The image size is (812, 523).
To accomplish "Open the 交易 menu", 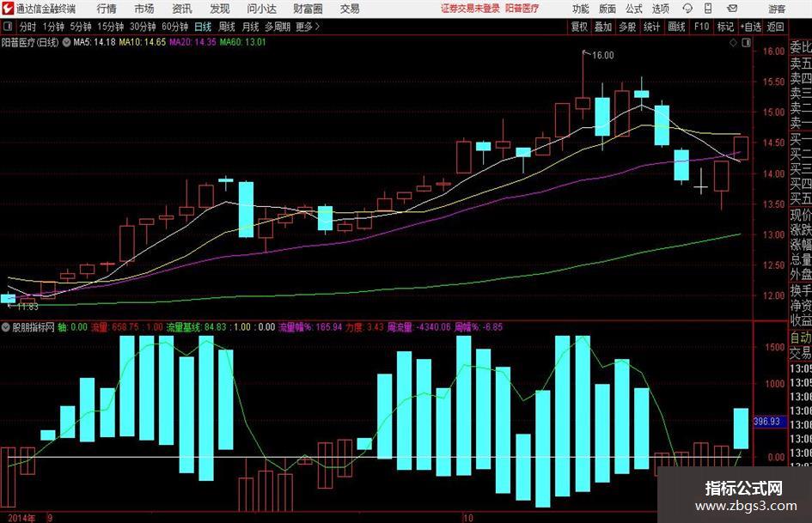I will (x=350, y=9).
